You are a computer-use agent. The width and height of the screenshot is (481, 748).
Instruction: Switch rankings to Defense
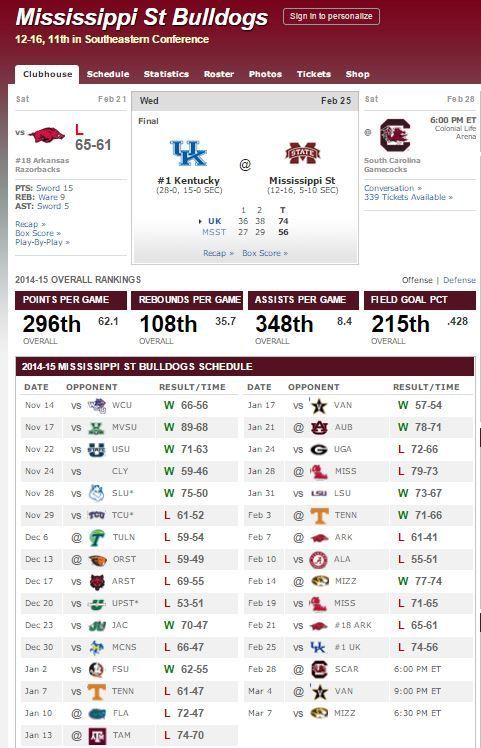click(x=459, y=280)
